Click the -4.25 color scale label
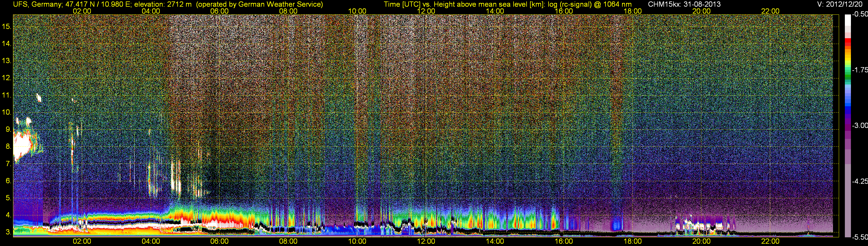Screen dimensions: 868x246 pos(860,181)
